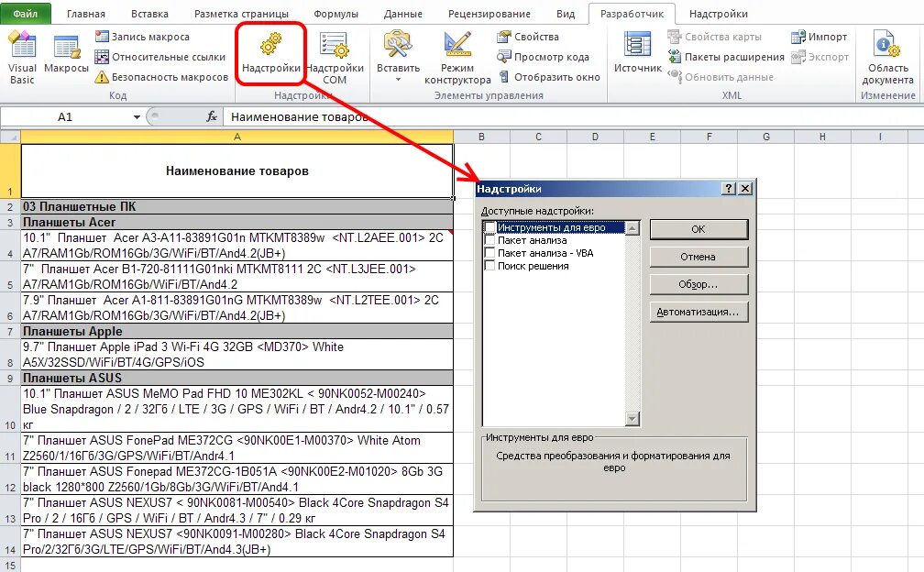Select cell Планшеты Acer
The width and height of the screenshot is (924, 572).
[x=236, y=222]
